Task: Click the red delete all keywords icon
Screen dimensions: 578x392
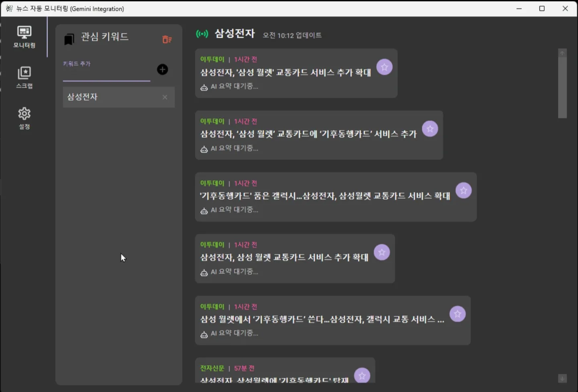Action: point(167,39)
